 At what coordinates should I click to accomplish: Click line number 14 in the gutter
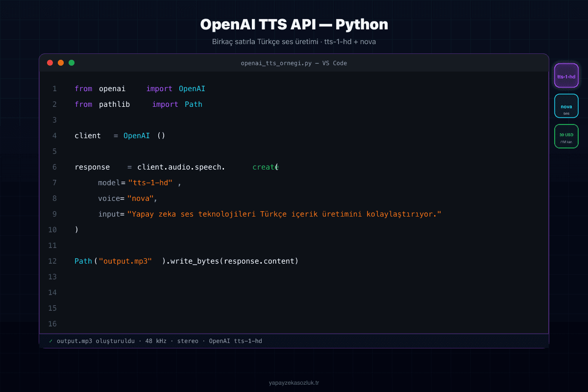pyautogui.click(x=52, y=293)
